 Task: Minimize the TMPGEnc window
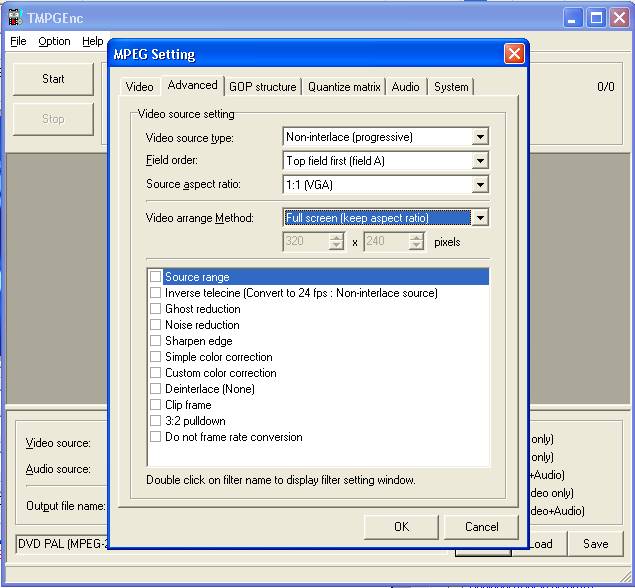point(573,18)
